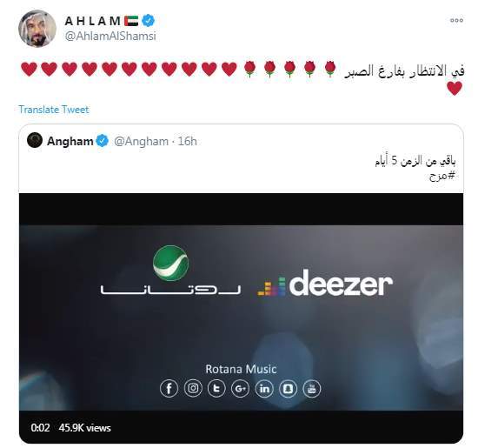The width and height of the screenshot is (478, 448).
Task: Click the Twitter icon in the video
Action: tap(216, 388)
